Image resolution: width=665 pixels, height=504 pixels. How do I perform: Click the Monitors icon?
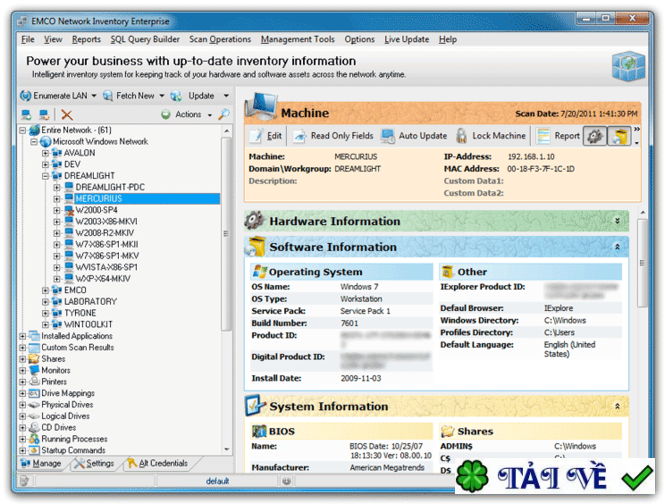tap(34, 370)
